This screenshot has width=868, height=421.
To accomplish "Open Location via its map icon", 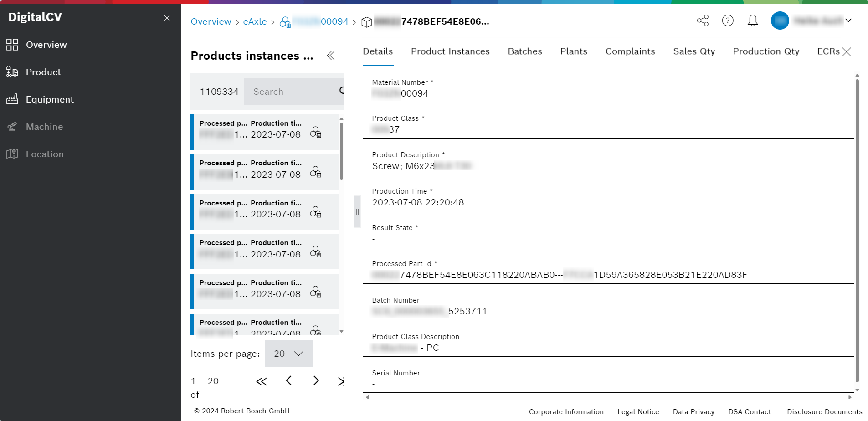I will (12, 154).
